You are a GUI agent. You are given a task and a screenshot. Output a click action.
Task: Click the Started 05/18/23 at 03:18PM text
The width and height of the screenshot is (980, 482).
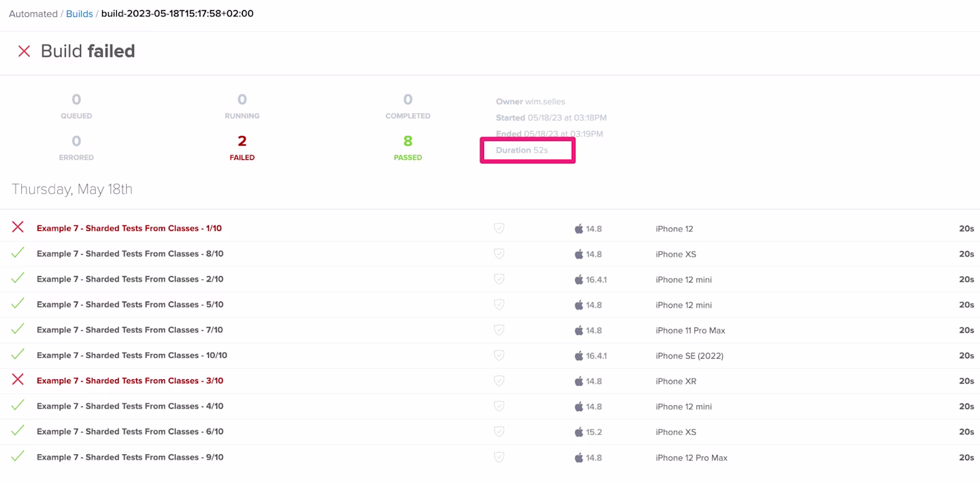551,118
